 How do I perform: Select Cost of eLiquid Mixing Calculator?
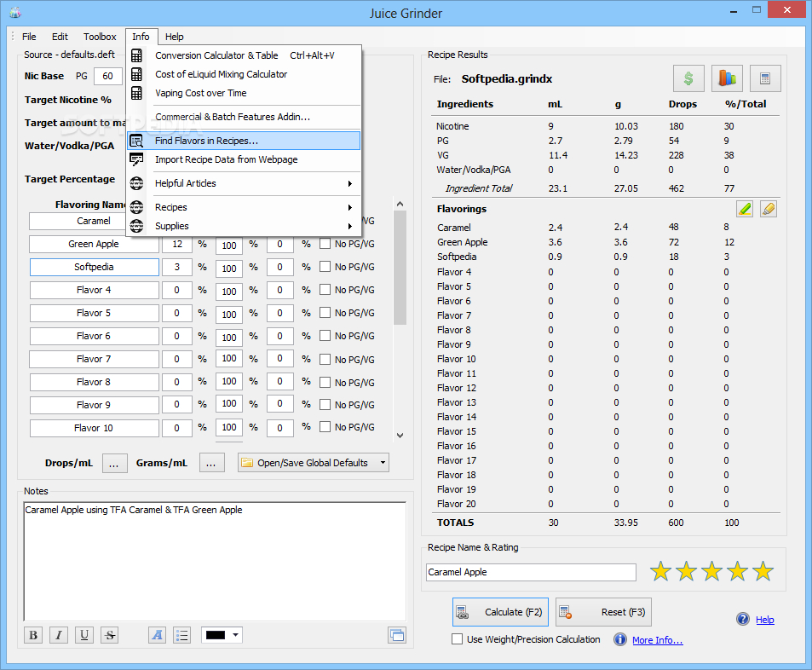tap(244, 74)
